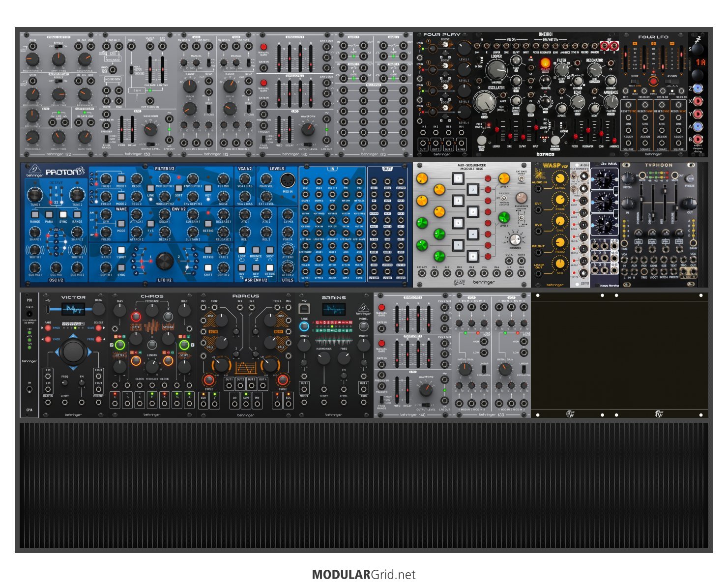Click the Proton MIDI IN socket

point(287,181)
